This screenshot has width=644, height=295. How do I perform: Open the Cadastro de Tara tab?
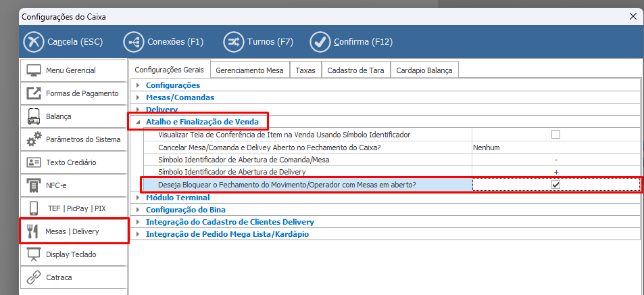coord(355,70)
